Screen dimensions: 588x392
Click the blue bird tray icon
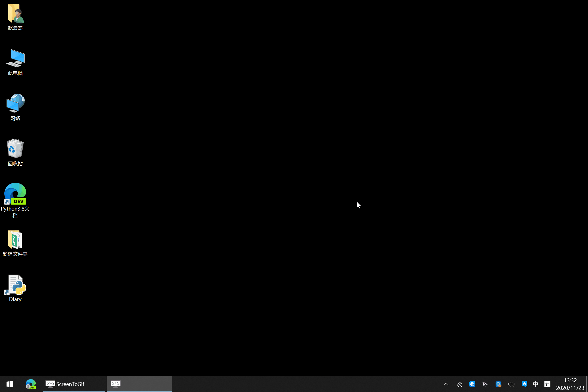click(472, 384)
